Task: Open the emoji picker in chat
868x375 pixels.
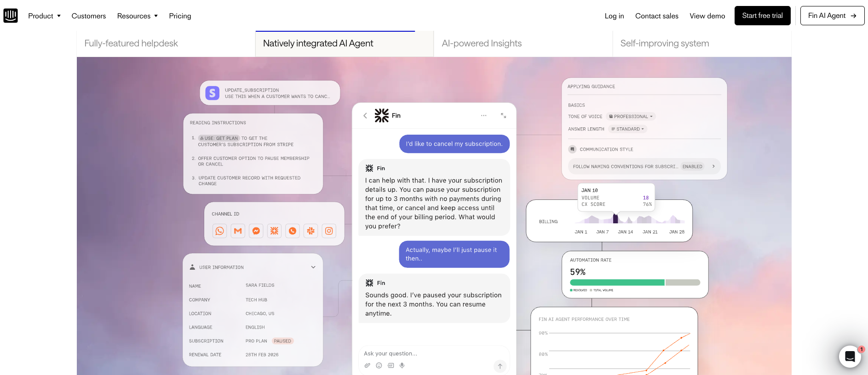Action: [379, 366]
